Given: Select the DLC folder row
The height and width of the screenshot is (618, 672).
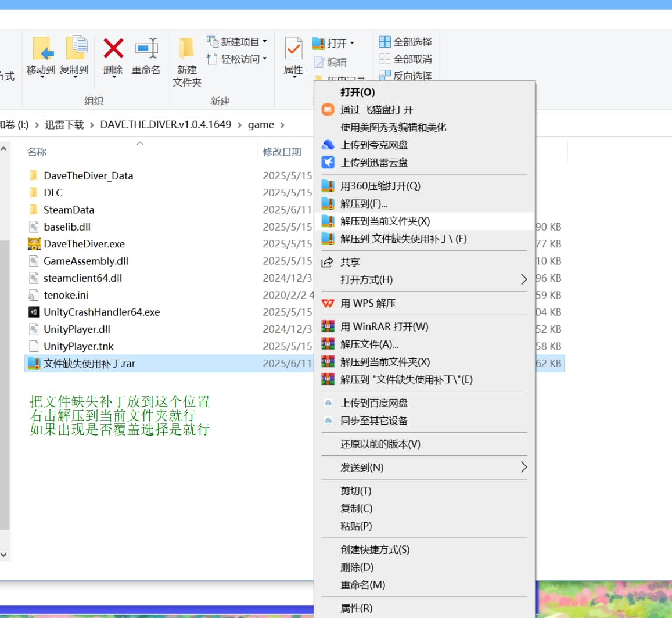Looking at the screenshot, I should pyautogui.click(x=169, y=193).
